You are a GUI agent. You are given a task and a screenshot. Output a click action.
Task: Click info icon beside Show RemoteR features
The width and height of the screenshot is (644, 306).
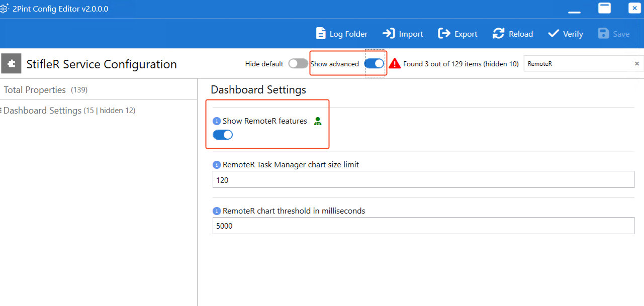pyautogui.click(x=217, y=121)
